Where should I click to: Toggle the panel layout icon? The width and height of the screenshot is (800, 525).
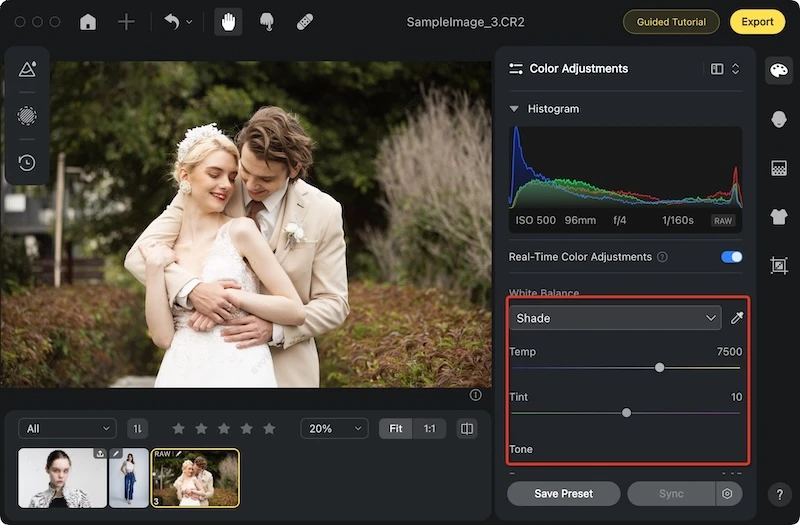(717, 69)
